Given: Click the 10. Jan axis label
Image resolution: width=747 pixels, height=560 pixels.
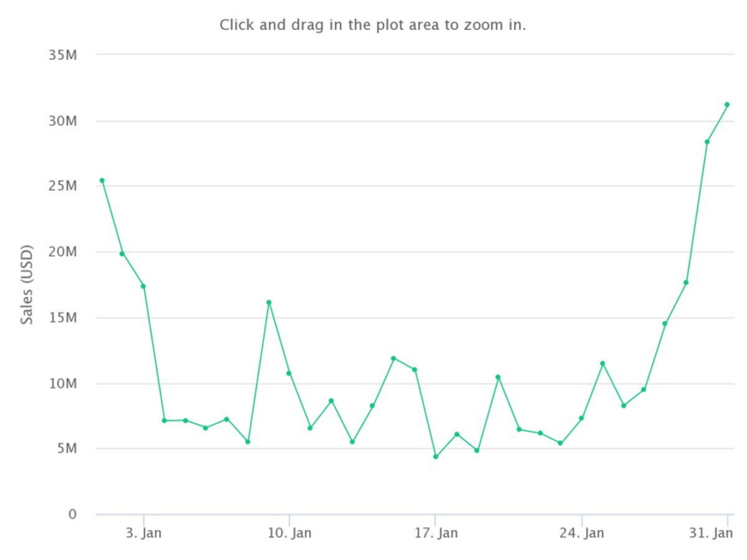Looking at the screenshot, I should (x=289, y=533).
